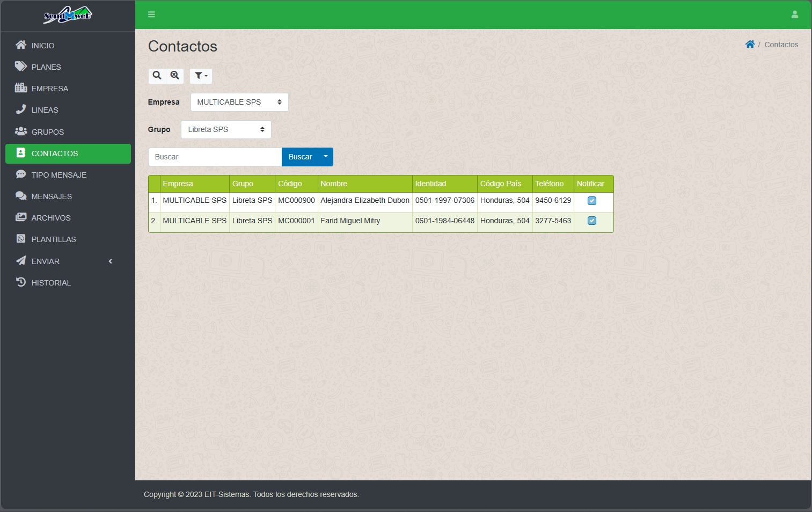Viewport: 812px width, 512px height.
Task: Open the Grupo Libreta SPS dropdown
Action: (x=226, y=129)
